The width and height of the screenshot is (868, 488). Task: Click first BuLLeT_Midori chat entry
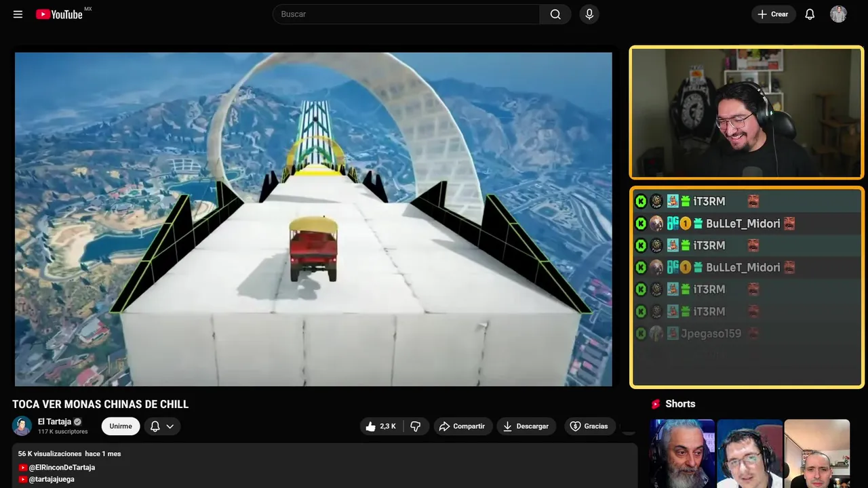pos(747,223)
